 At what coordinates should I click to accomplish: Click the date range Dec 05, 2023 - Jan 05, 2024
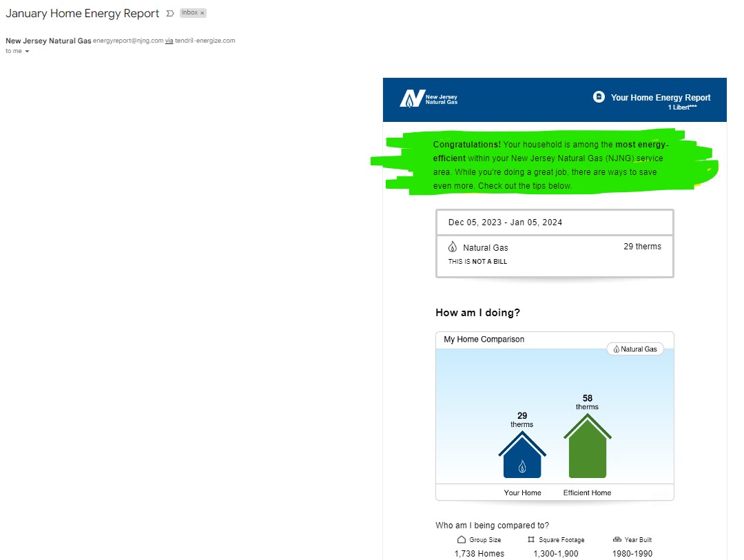(506, 222)
